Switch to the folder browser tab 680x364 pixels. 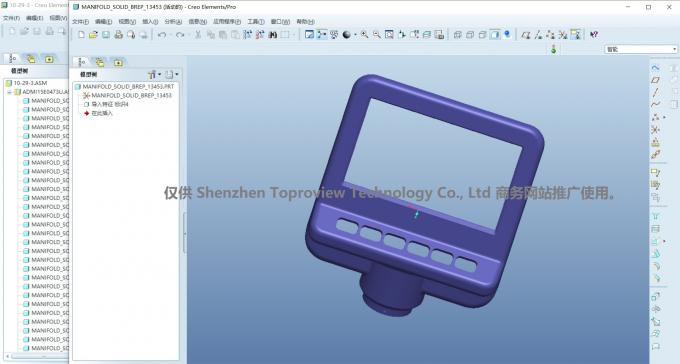[x=100, y=62]
